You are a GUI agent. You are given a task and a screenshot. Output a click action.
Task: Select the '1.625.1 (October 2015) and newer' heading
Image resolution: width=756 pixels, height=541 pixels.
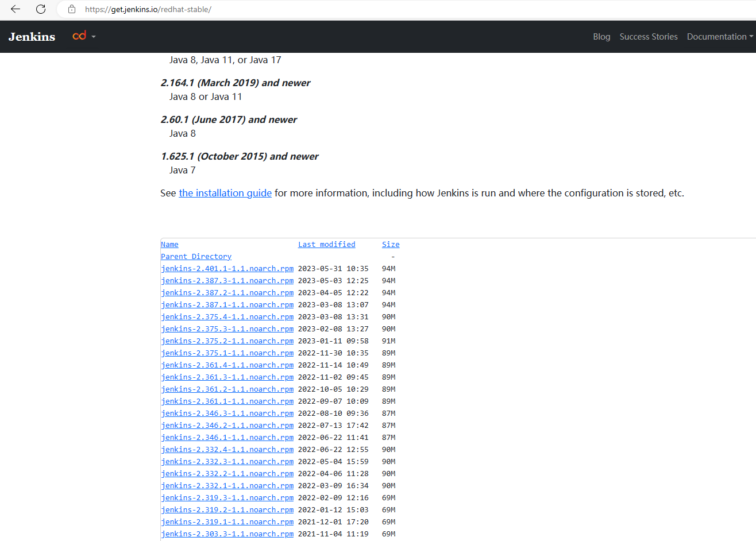pos(240,156)
